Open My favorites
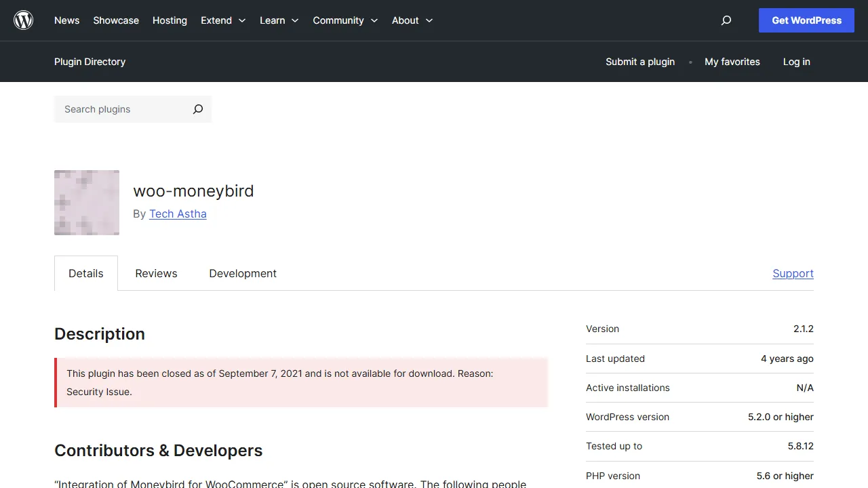 pyautogui.click(x=732, y=62)
